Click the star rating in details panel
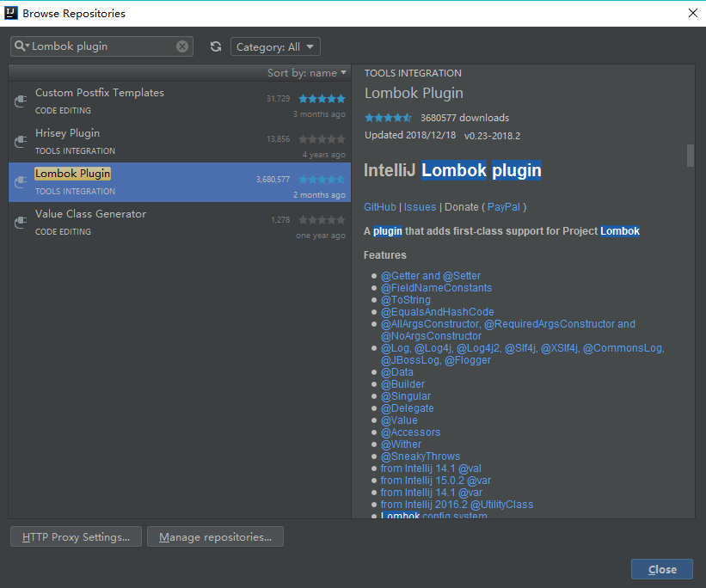 tap(388, 118)
